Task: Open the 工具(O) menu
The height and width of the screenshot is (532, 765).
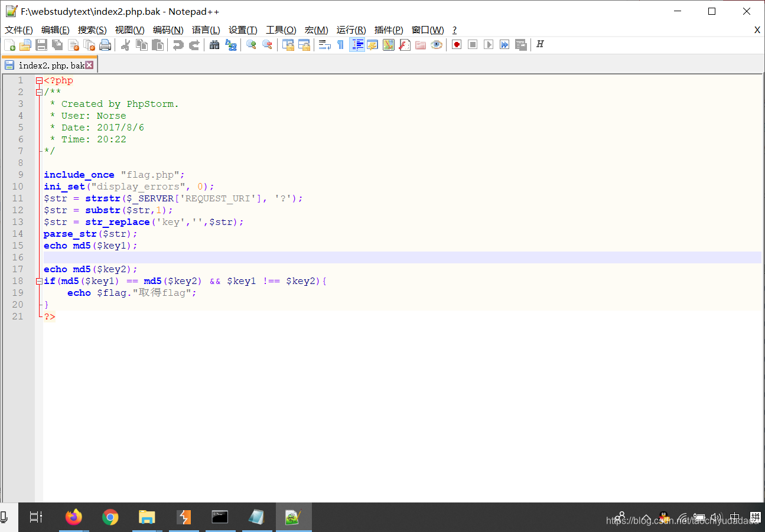Action: [281, 30]
